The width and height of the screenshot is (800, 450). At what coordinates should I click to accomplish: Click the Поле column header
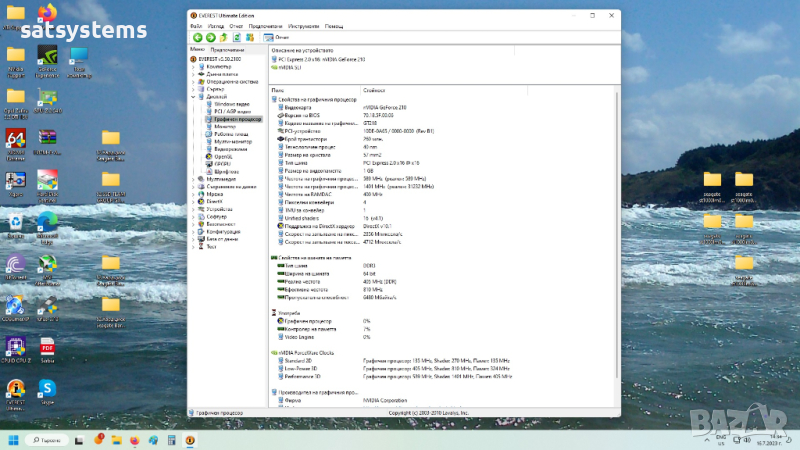pyautogui.click(x=278, y=89)
